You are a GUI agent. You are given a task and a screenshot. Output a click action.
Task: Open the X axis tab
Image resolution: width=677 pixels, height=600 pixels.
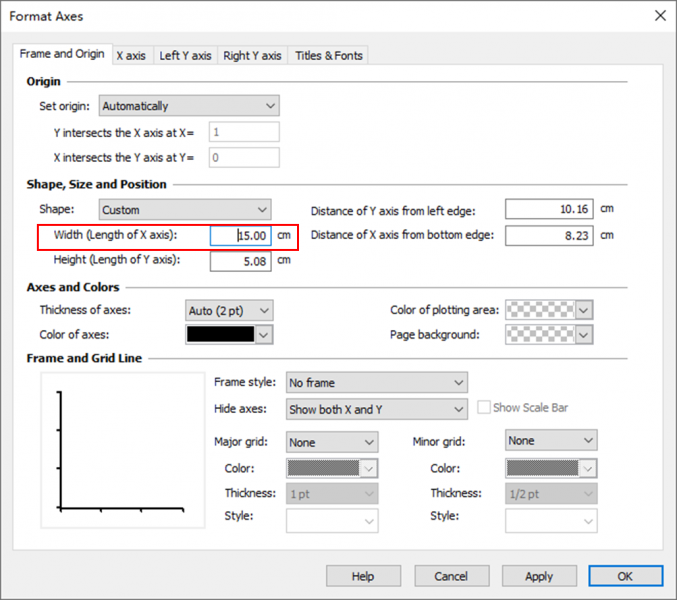(x=131, y=56)
